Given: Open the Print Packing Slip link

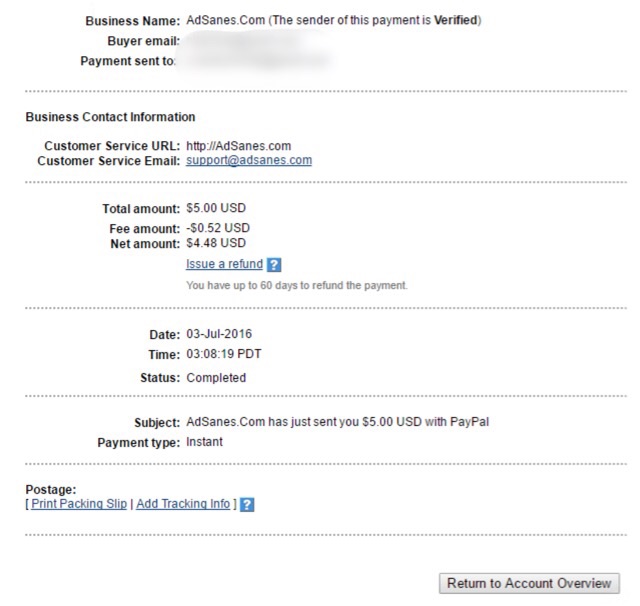Looking at the screenshot, I should pyautogui.click(x=79, y=504).
